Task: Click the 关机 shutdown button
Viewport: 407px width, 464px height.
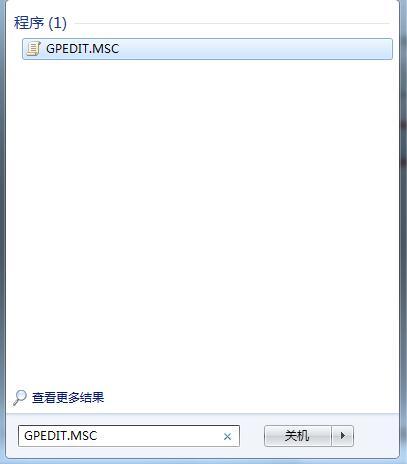Action: (297, 436)
